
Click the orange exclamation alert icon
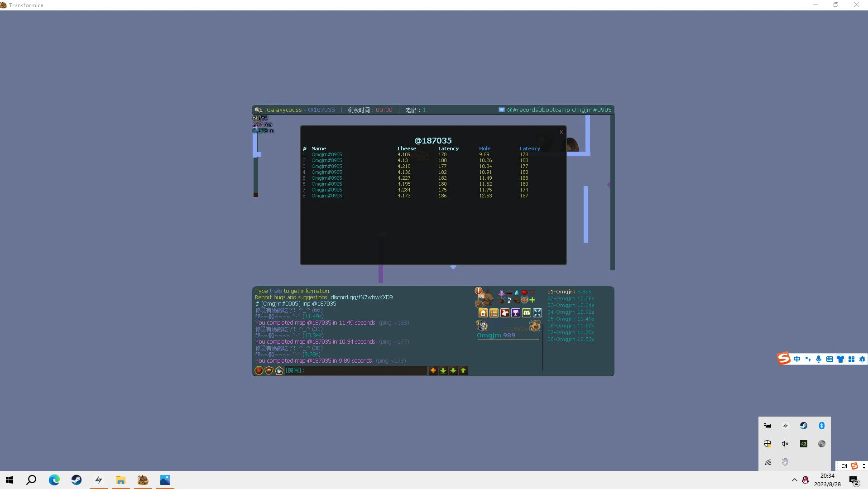pyautogui.click(x=478, y=291)
